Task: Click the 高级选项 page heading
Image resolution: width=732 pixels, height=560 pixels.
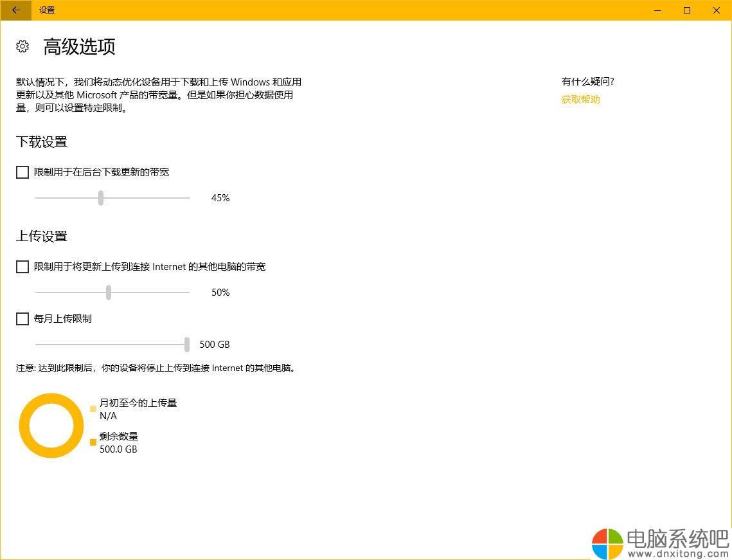Action: click(x=79, y=47)
